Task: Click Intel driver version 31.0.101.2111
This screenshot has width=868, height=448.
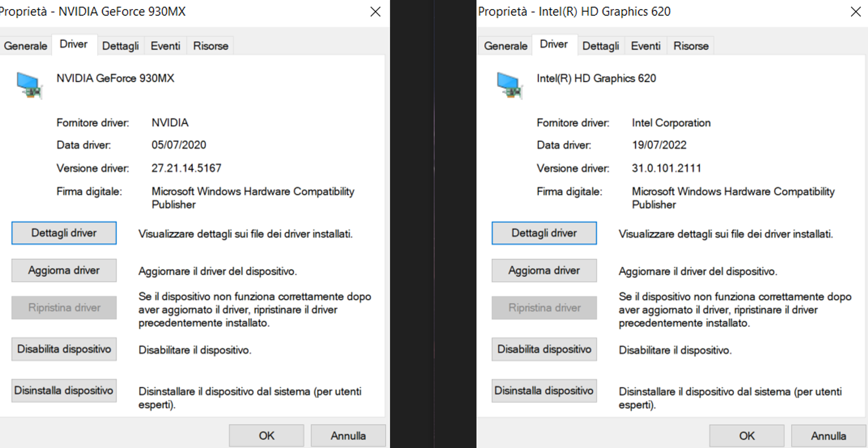Action: [666, 168]
